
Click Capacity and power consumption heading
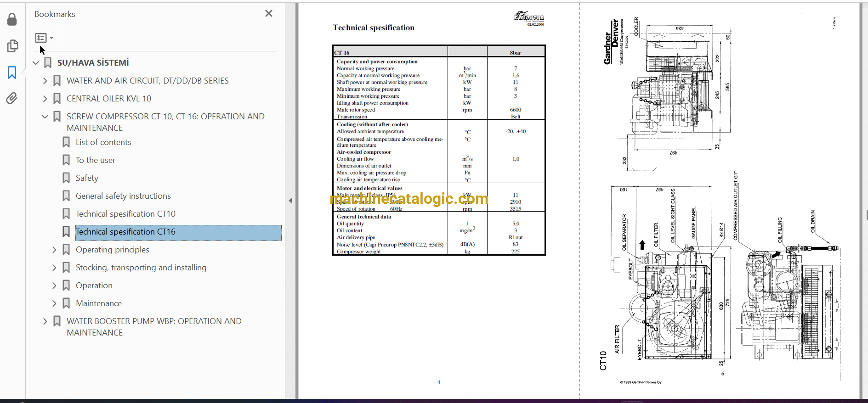tap(377, 62)
